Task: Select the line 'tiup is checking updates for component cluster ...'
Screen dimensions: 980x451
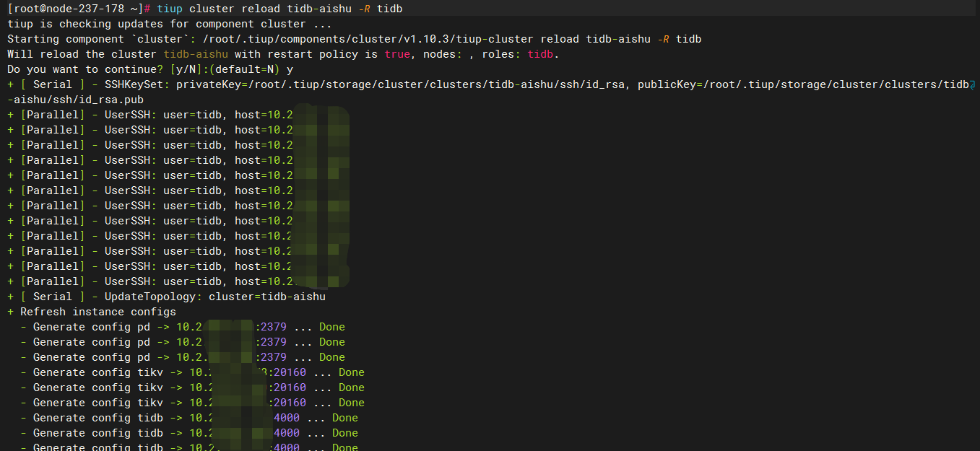Action: [170, 24]
